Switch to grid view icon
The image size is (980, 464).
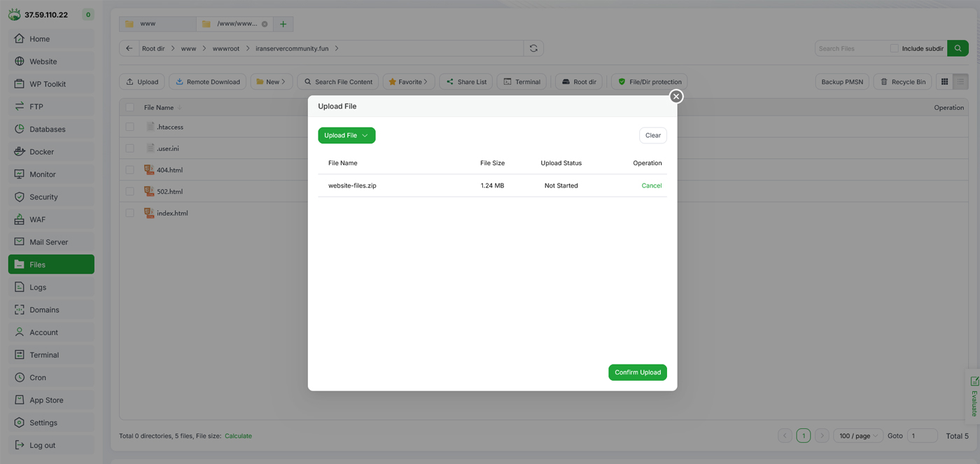coord(944,82)
